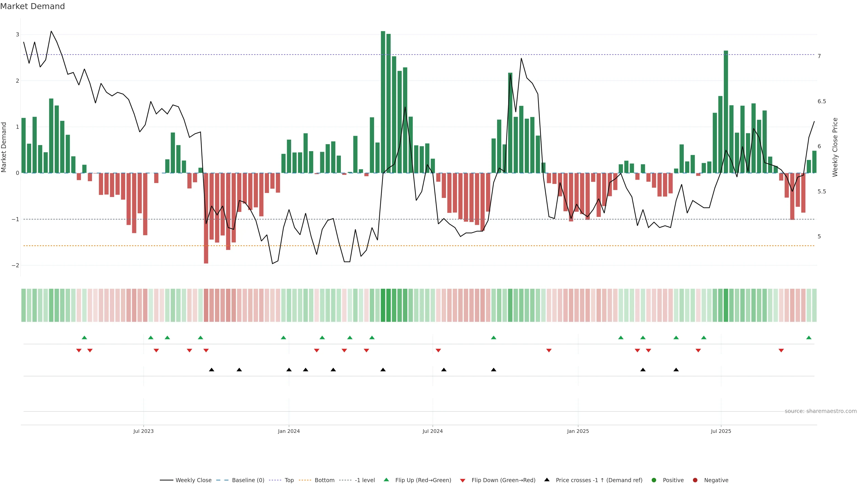Click the last green flip-up marker at far right
The image size is (868, 488).
809,338
